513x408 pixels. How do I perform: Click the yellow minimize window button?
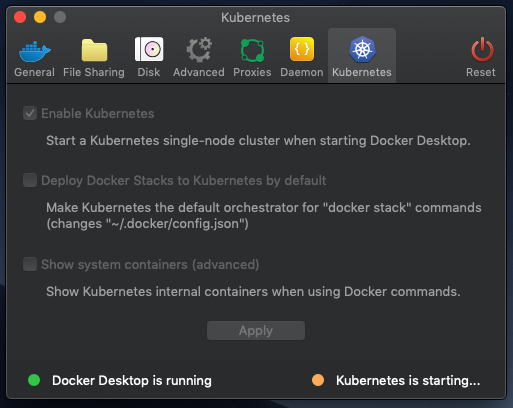coord(40,17)
